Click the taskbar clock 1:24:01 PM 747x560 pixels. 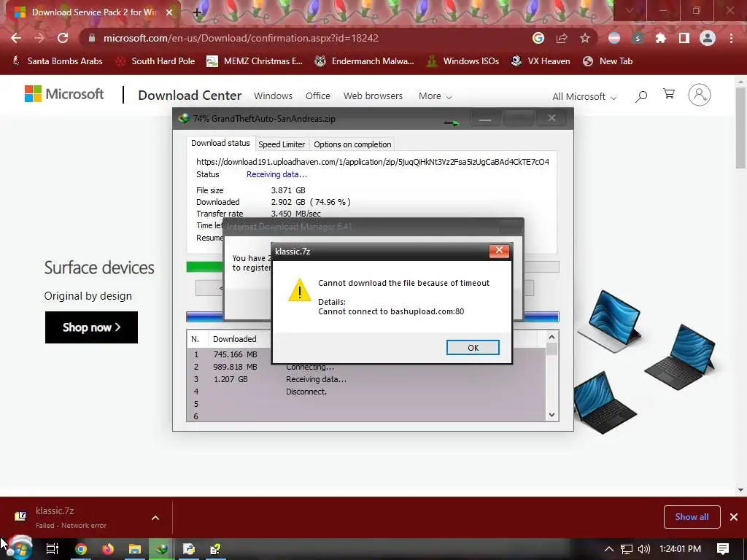pyautogui.click(x=681, y=549)
